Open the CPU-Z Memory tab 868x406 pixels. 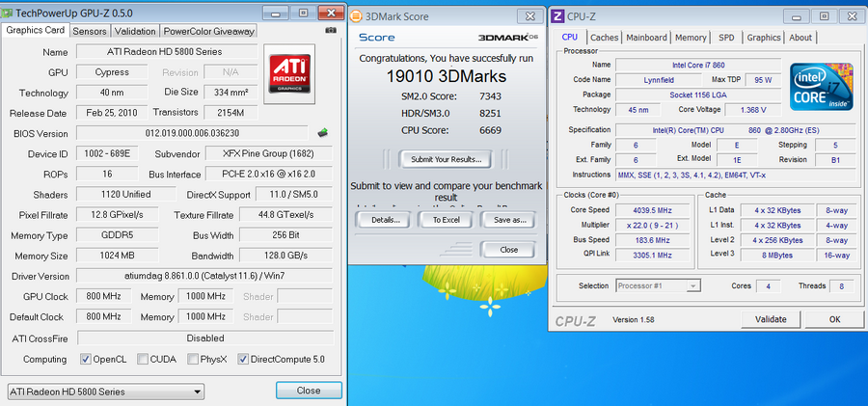pyautogui.click(x=691, y=38)
